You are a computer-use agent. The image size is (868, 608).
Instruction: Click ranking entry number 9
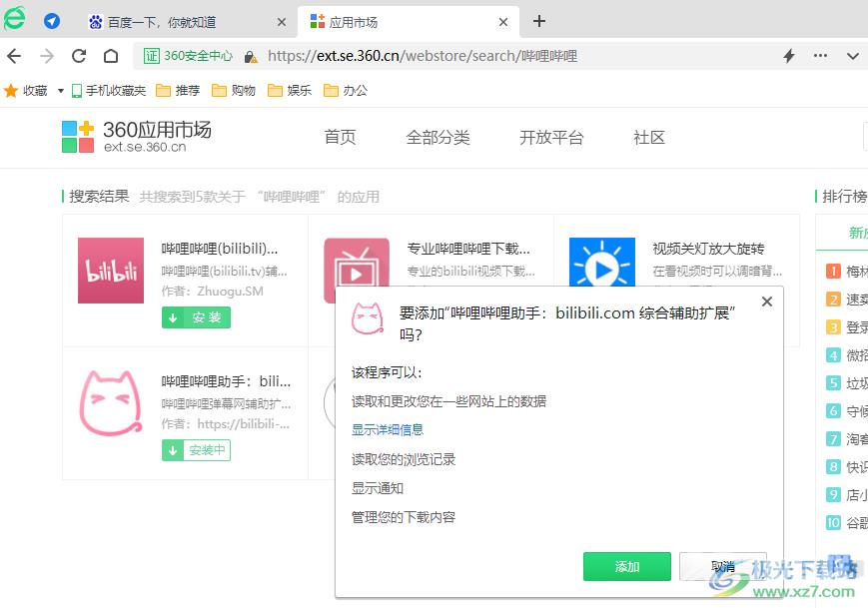[x=846, y=494]
